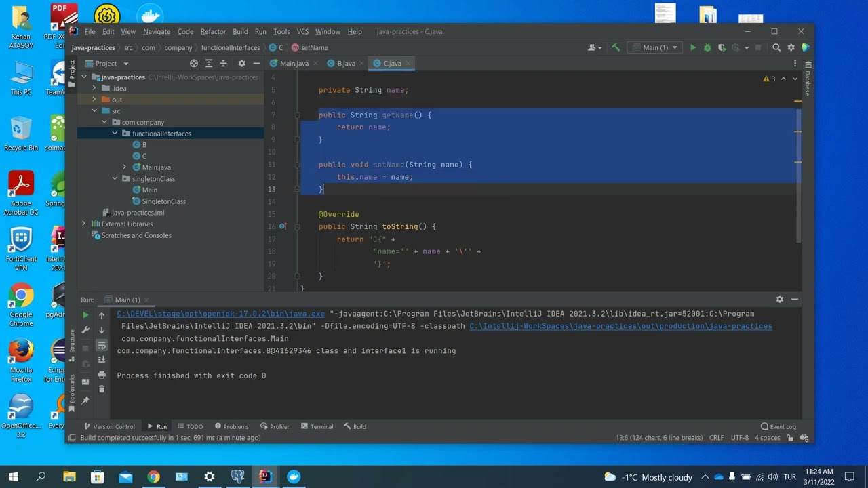Screen dimensions: 868x488
Task: Collapse the functionalInterfaces package
Action: (115, 134)
